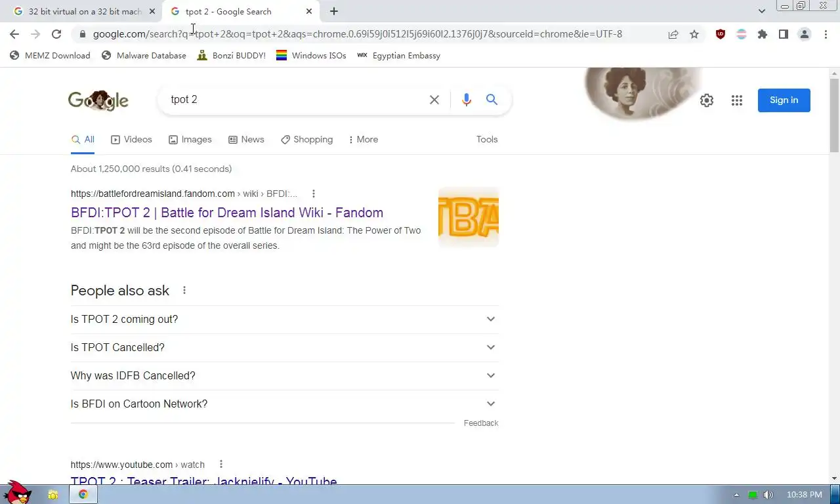The height and width of the screenshot is (504, 840).
Task: Open options for the YouTube result
Action: tap(221, 464)
